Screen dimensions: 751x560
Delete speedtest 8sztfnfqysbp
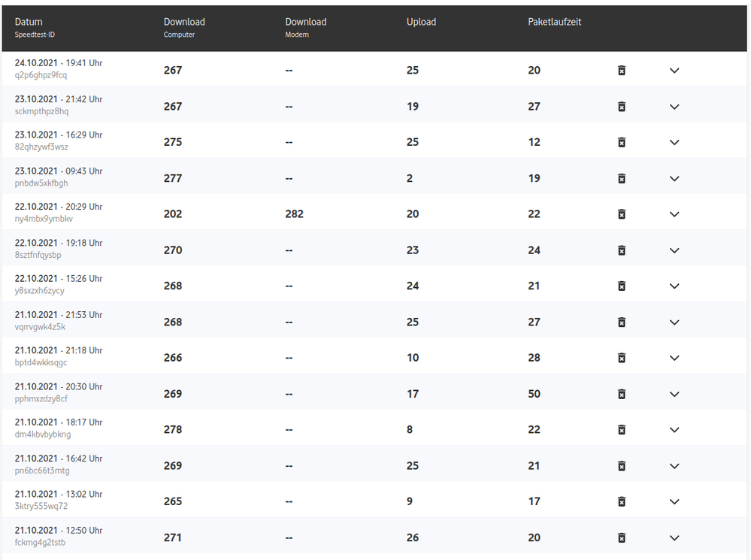[x=622, y=250]
